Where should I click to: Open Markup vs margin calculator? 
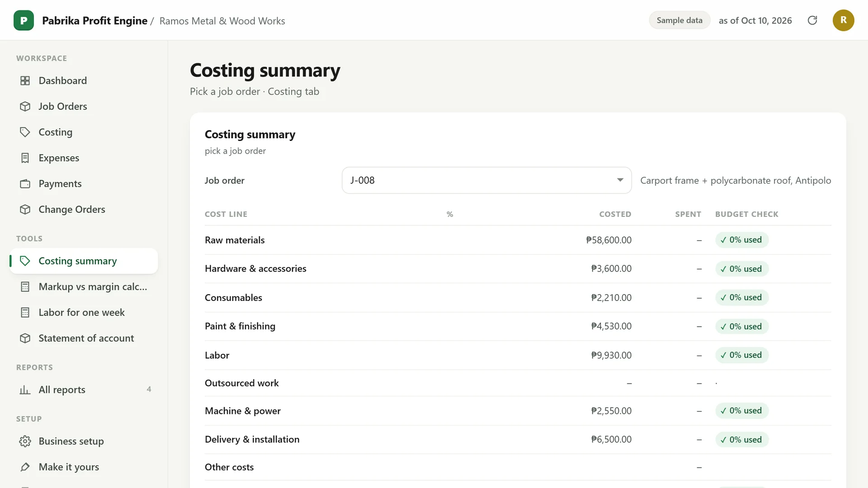84,286
